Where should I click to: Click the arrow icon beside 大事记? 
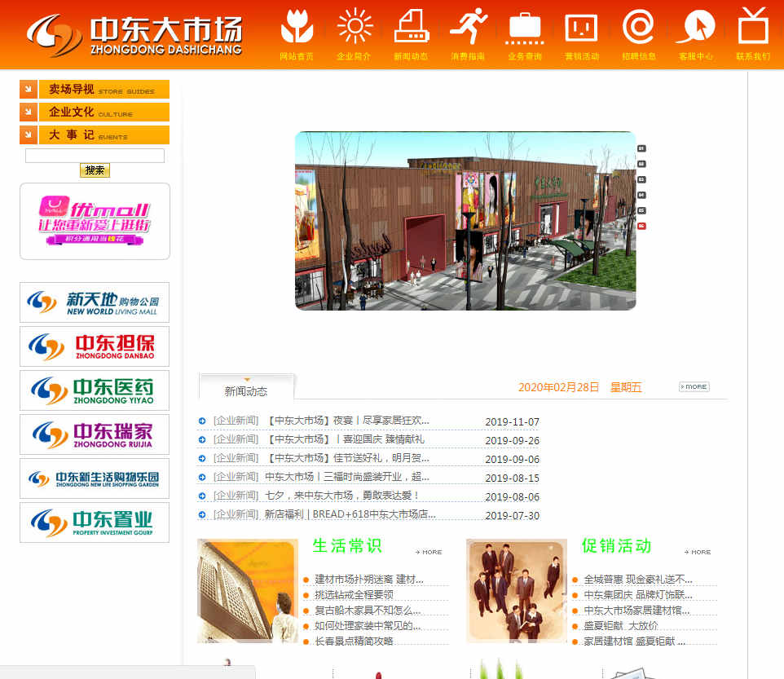[29, 135]
